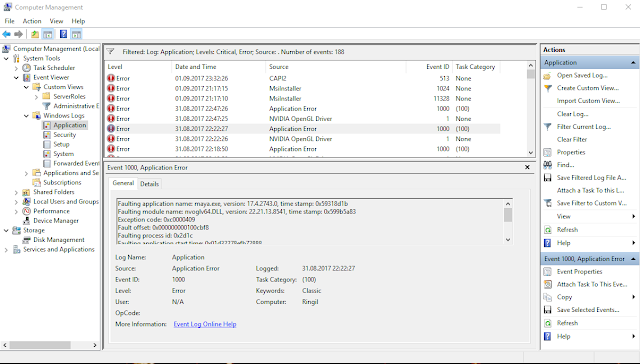640x364 pixels.
Task: Click the Performance icon in tree
Action: click(x=27, y=211)
